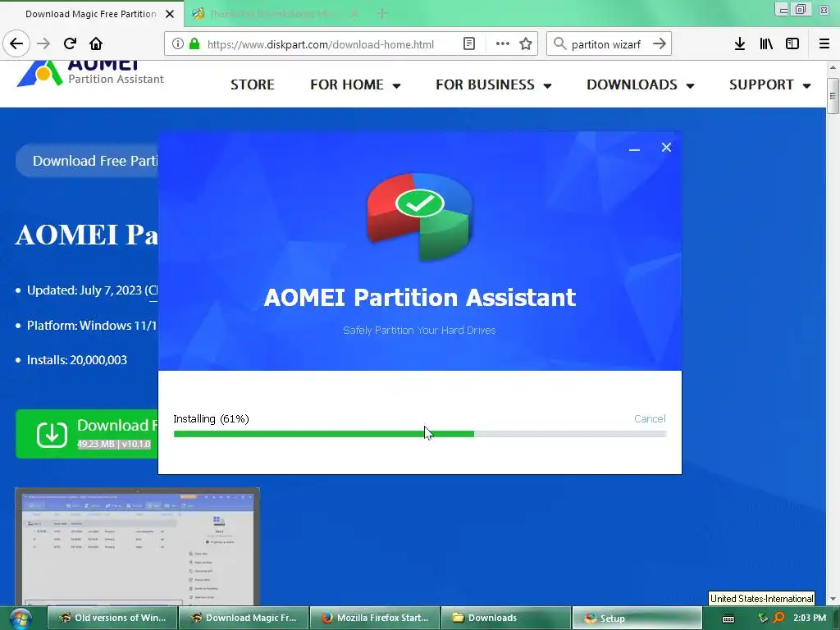
Task: Open the Firefox library icon
Action: [x=766, y=43]
